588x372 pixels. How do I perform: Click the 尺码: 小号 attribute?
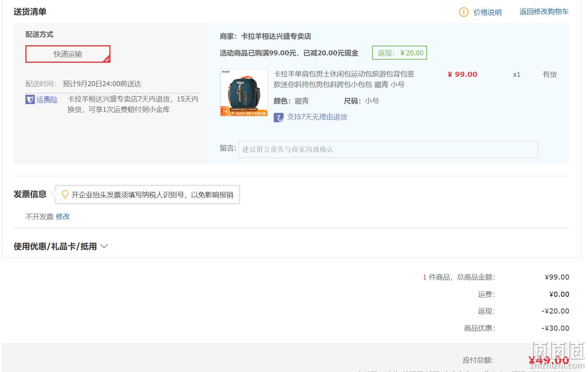point(362,101)
